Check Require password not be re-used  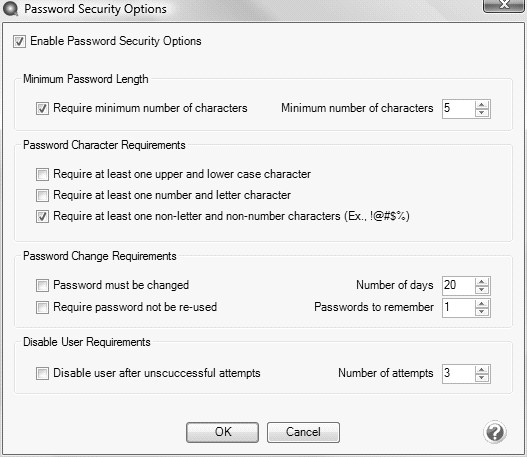click(42, 307)
